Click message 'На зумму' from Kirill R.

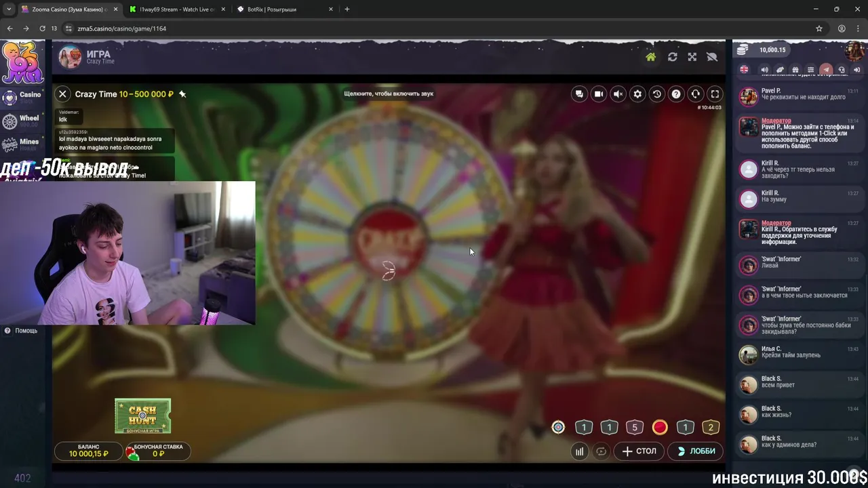coord(774,199)
